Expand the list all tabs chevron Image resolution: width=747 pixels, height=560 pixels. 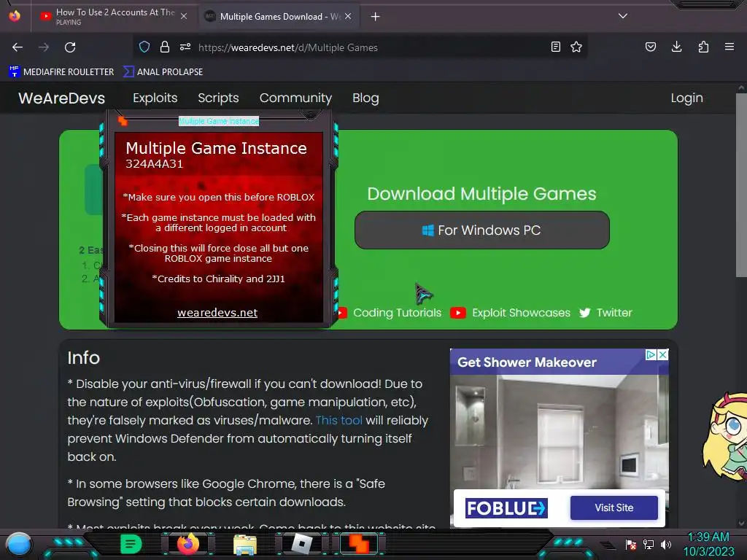(x=623, y=16)
